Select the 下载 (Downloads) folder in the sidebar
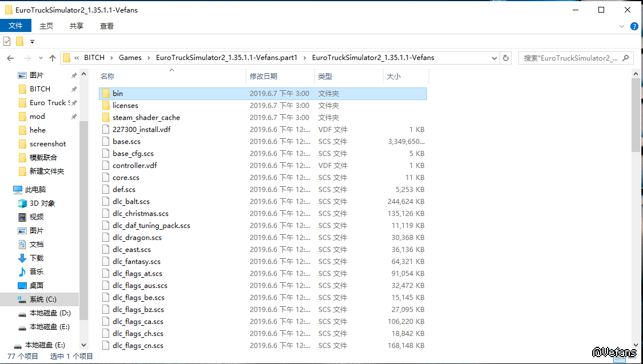Image resolution: width=643 pixels, height=364 pixels. (x=37, y=258)
